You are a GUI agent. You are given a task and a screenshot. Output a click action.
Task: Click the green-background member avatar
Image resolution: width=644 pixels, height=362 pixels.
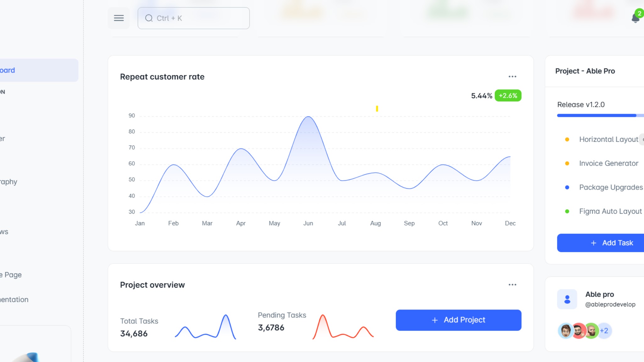pyautogui.click(x=591, y=331)
